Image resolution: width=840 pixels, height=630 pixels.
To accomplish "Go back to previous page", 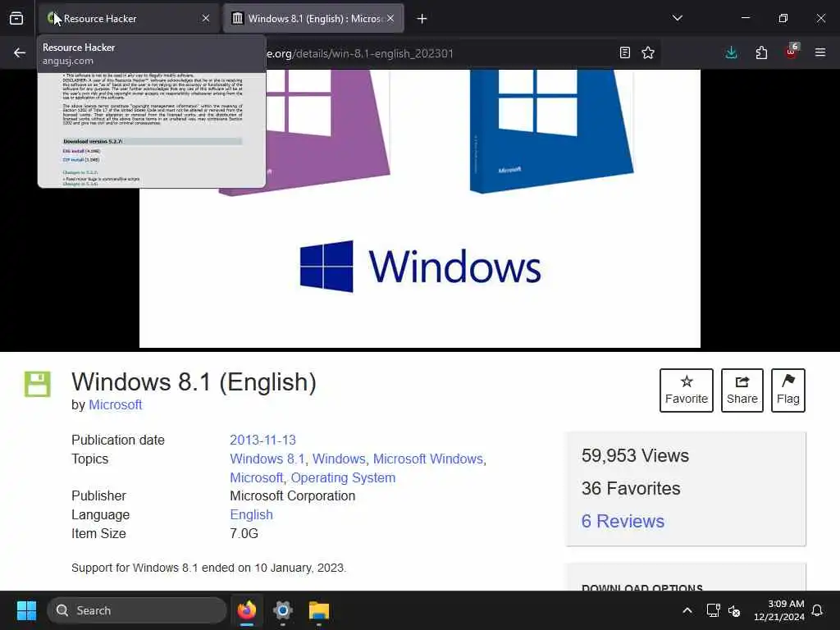I will click(20, 52).
